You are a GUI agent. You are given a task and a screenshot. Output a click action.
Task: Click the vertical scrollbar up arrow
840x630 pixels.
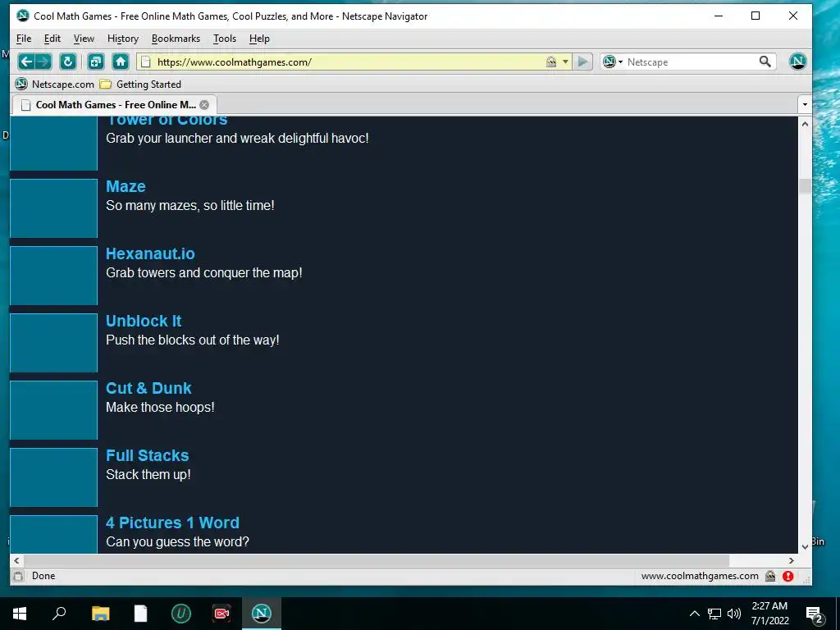[805, 124]
